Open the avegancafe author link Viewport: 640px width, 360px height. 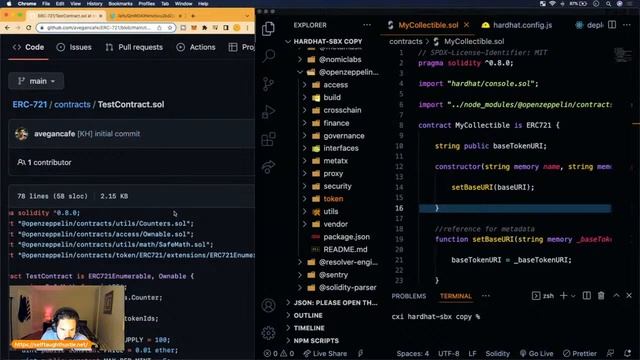click(54, 134)
